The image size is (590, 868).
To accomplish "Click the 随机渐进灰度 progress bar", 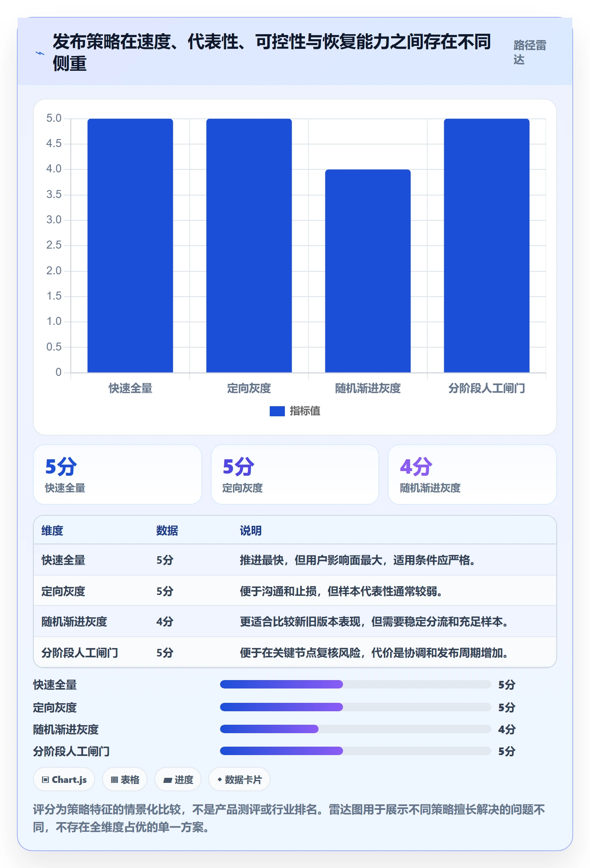I will 355,729.
